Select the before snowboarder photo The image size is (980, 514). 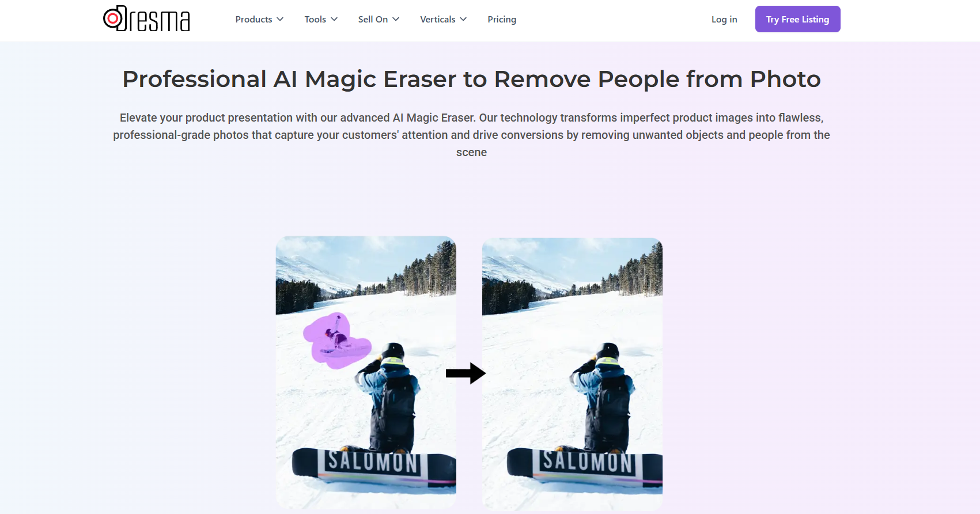(x=366, y=372)
